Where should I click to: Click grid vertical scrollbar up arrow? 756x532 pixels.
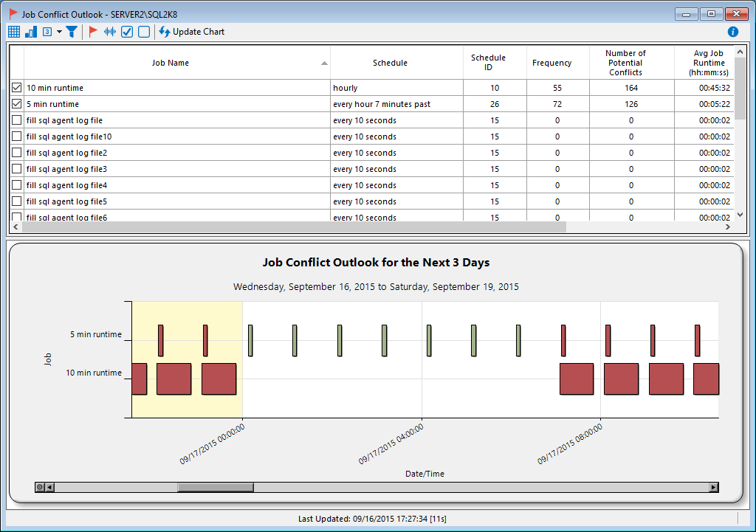tap(740, 51)
